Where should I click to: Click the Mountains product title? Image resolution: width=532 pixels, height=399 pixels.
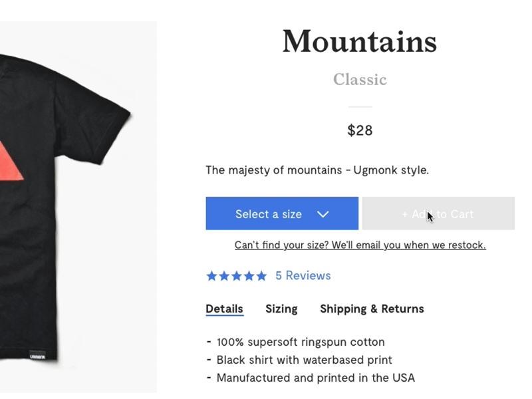point(360,41)
